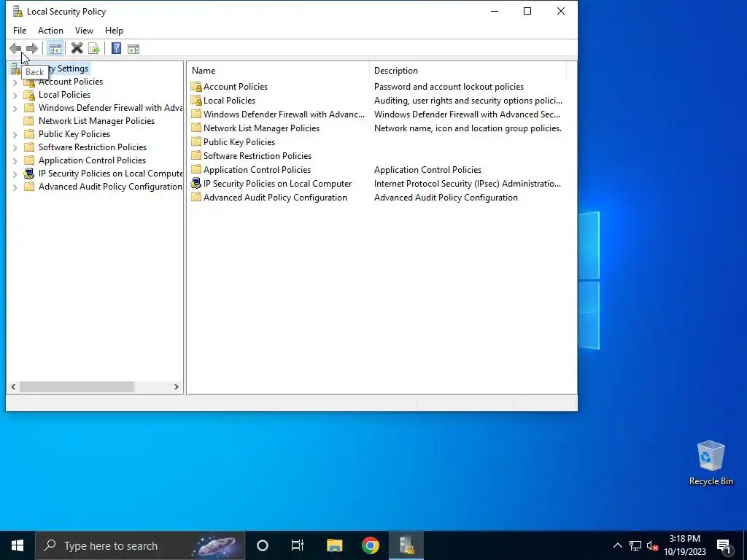
Task: Click the Forward arrow toolbar icon
Action: [32, 49]
